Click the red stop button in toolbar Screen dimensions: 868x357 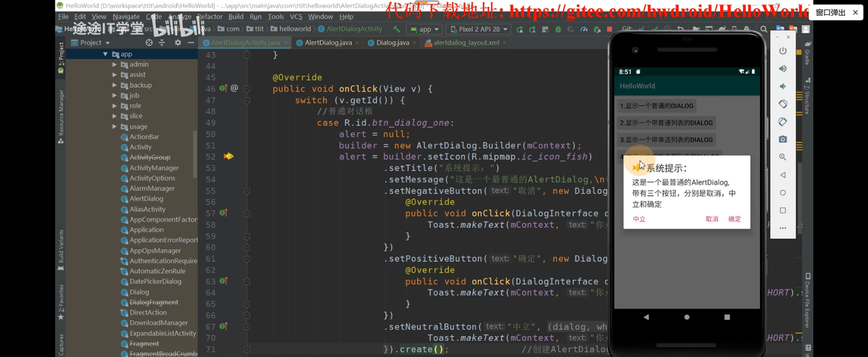[x=610, y=29]
